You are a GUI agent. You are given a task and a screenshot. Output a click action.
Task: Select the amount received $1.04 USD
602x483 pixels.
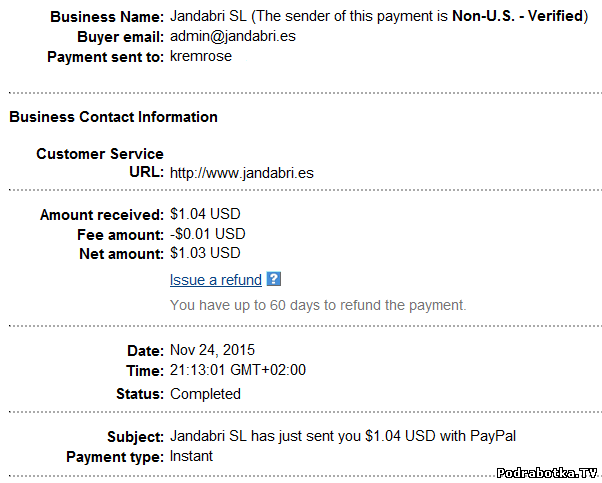[x=205, y=214]
